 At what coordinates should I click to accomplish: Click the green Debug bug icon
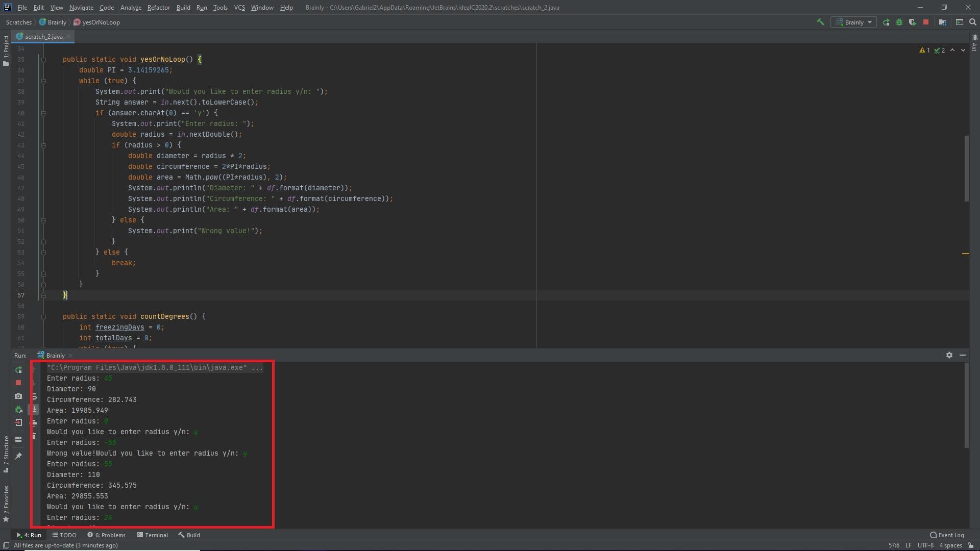pyautogui.click(x=899, y=22)
